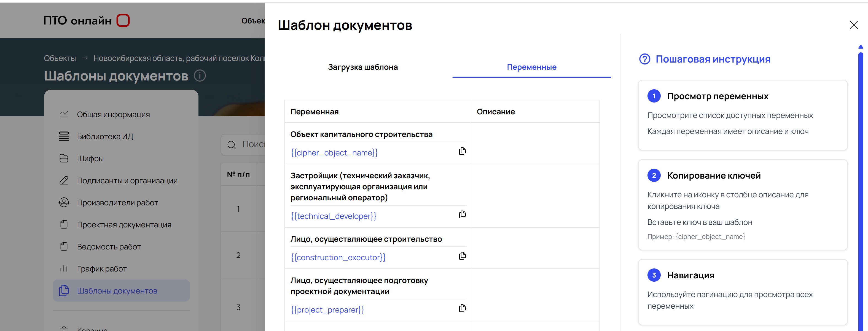The width and height of the screenshot is (868, 331).
Task: Click Лицо, осуществляющее строительство label
Action: (366, 239)
